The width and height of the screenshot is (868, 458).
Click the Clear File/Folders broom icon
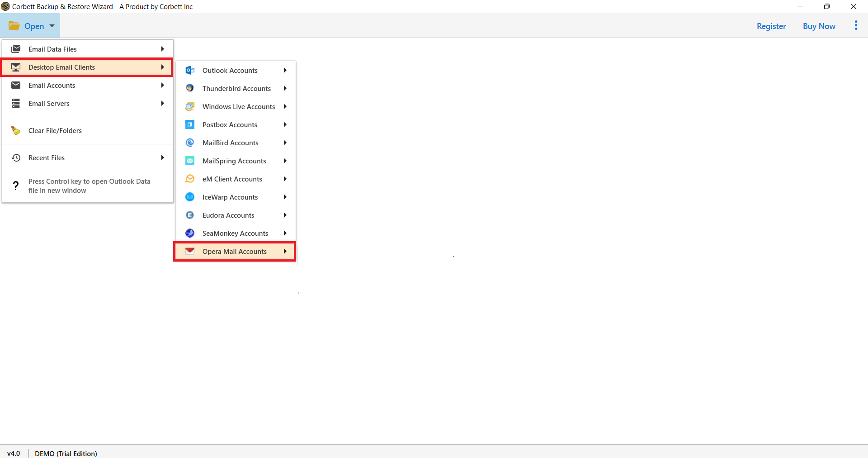coord(16,130)
